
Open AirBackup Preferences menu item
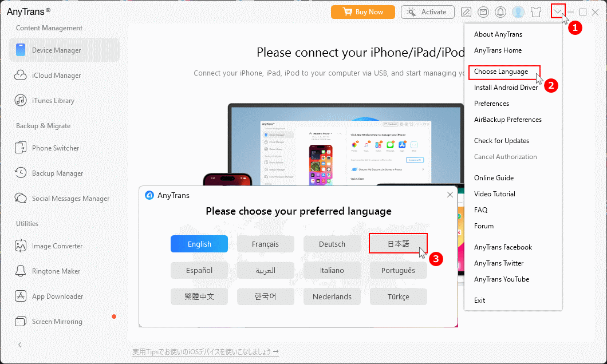[508, 120]
